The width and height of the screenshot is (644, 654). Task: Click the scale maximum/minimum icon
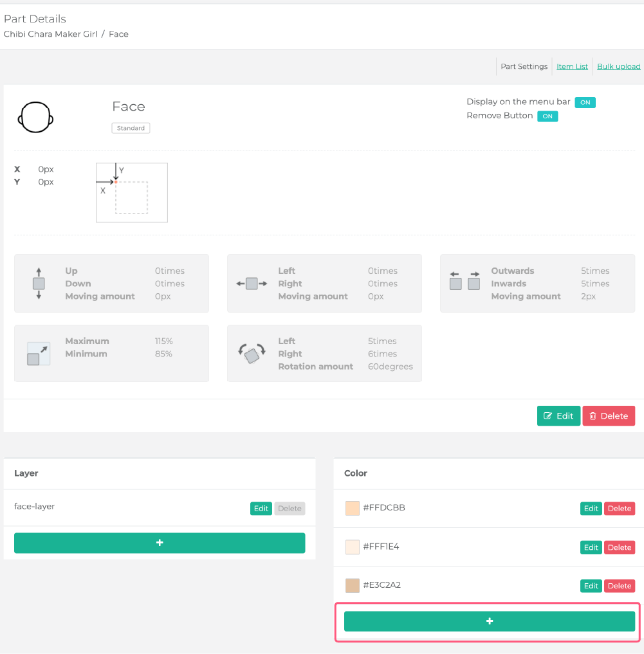(x=39, y=354)
